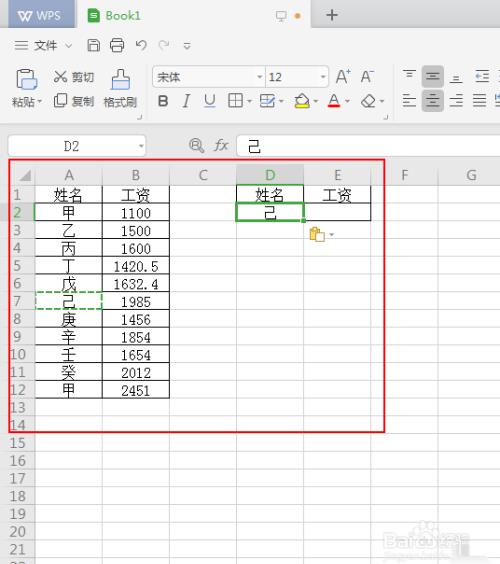Screen dimensions: 500x564
Task: Click the Paste clipboard icon
Action: pos(27,79)
